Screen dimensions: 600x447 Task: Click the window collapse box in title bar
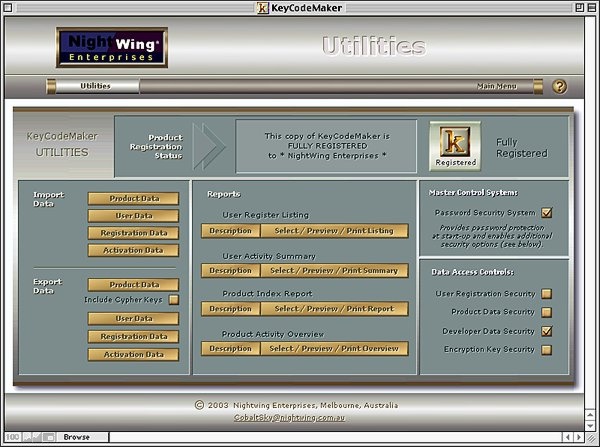pyautogui.click(x=591, y=8)
